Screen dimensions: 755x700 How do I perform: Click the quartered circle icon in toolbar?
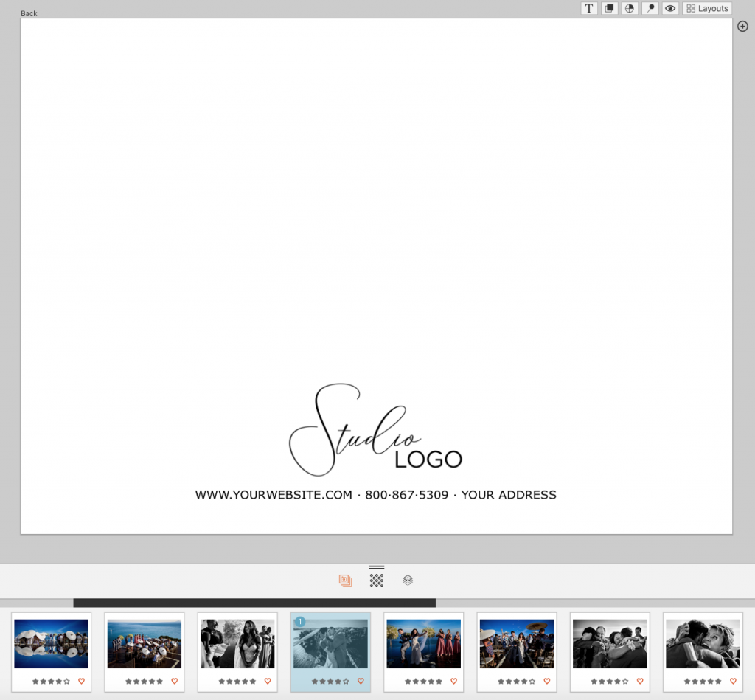point(630,8)
